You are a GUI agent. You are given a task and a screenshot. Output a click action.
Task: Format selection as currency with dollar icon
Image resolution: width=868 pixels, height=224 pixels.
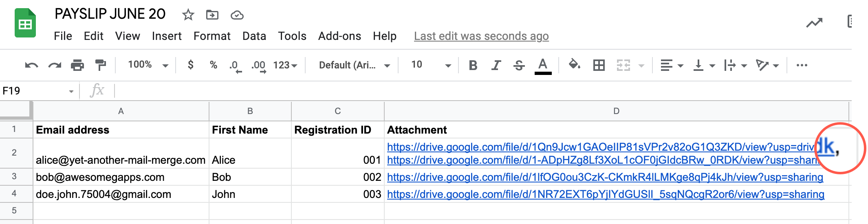point(190,65)
